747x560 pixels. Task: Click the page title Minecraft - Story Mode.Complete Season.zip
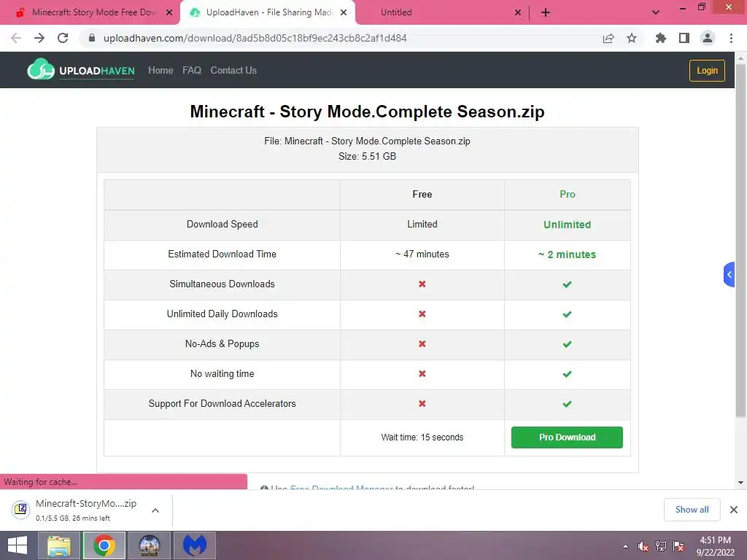pos(368,112)
